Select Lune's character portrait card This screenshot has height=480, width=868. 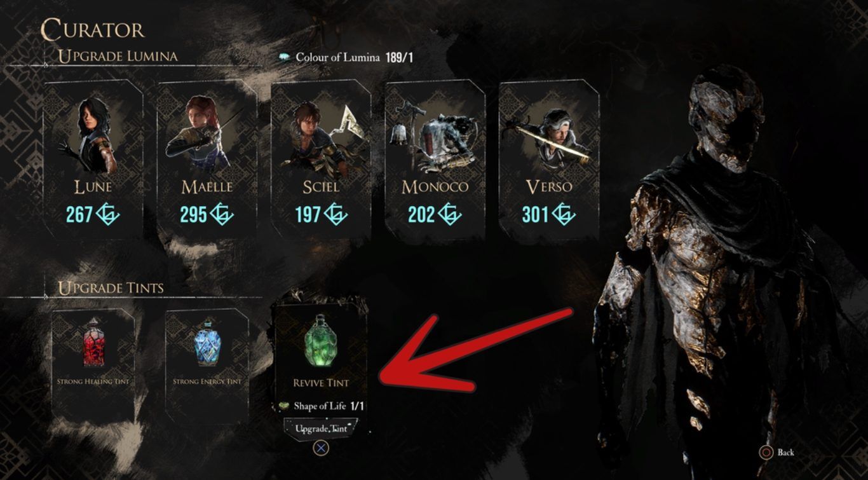[x=93, y=159]
